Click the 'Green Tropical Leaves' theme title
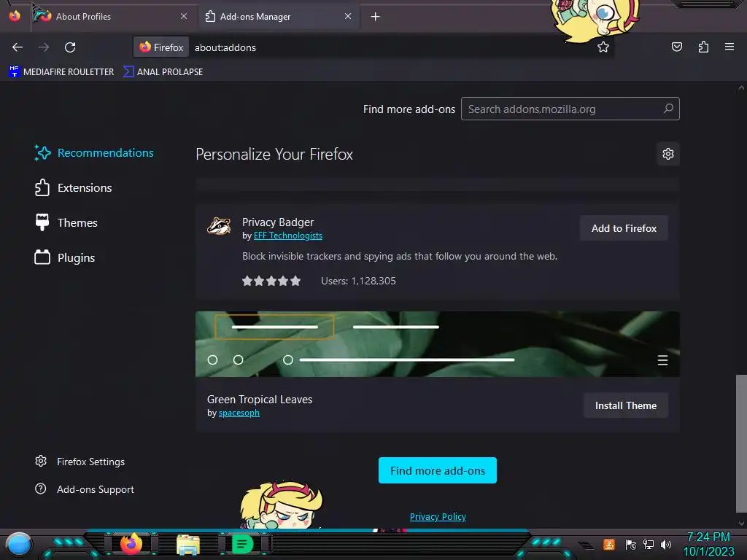 click(x=260, y=400)
